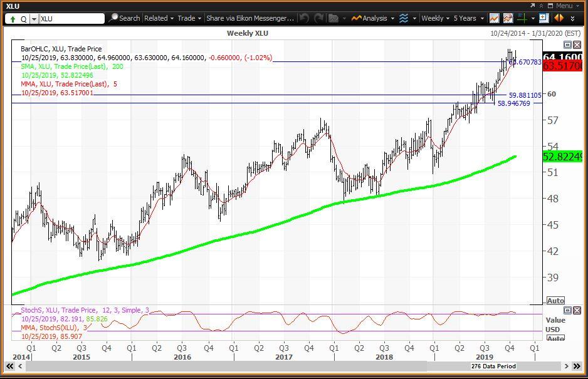The image size is (588, 379).
Task: Open the Weekly interval dropdown
Action: pyautogui.click(x=434, y=18)
